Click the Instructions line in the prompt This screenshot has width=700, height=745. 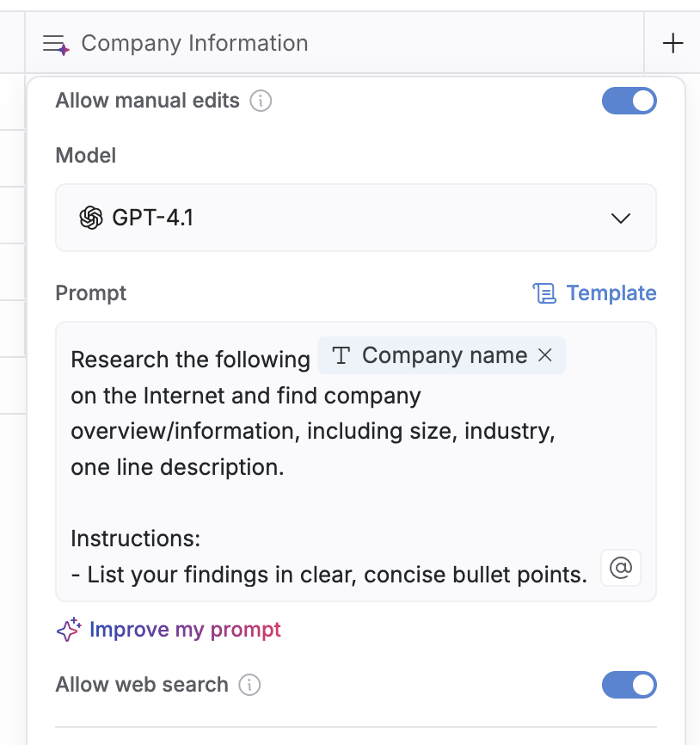pyautogui.click(x=135, y=539)
